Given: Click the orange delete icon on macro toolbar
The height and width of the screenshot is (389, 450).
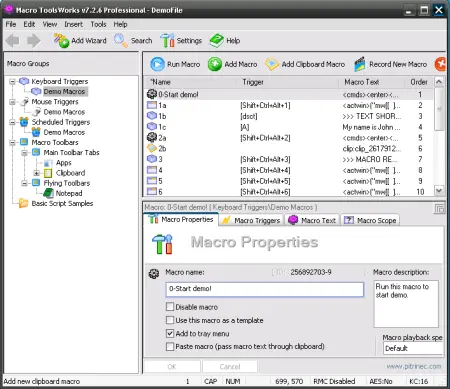Looking at the screenshot, I should (440, 64).
